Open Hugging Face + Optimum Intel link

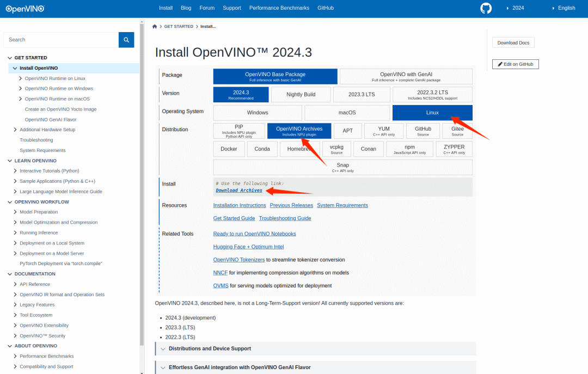248,247
